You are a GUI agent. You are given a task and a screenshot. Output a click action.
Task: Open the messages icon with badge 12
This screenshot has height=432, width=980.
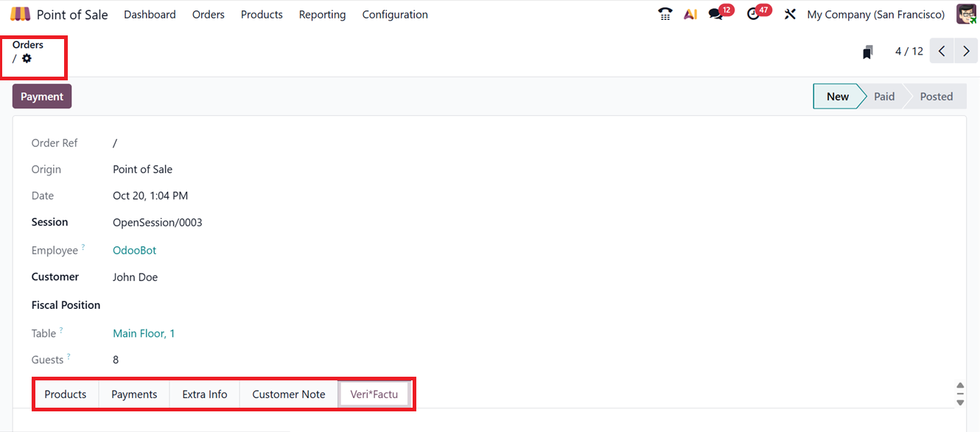pos(715,14)
